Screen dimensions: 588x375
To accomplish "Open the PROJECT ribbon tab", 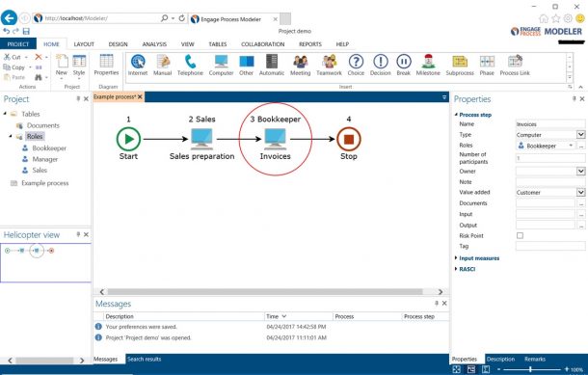I will point(18,44).
